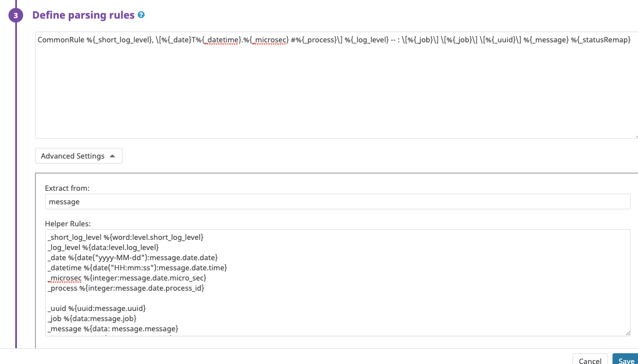Open the help icon beside Define parsing rules
This screenshot has width=638, height=364.
pos(141,15)
